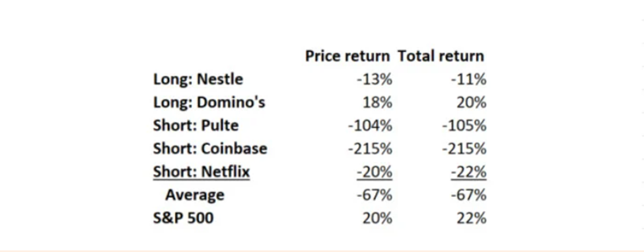
Task: Select Coinbase price return -215% cell
Action: [x=370, y=148]
